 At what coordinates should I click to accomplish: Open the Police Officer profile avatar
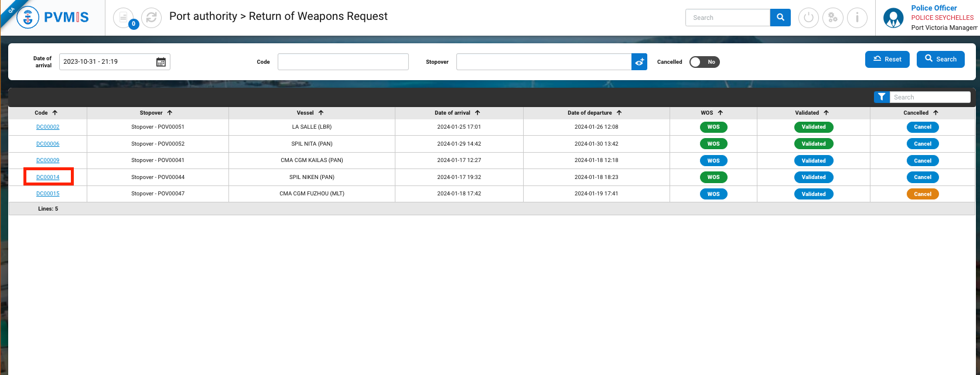[893, 18]
